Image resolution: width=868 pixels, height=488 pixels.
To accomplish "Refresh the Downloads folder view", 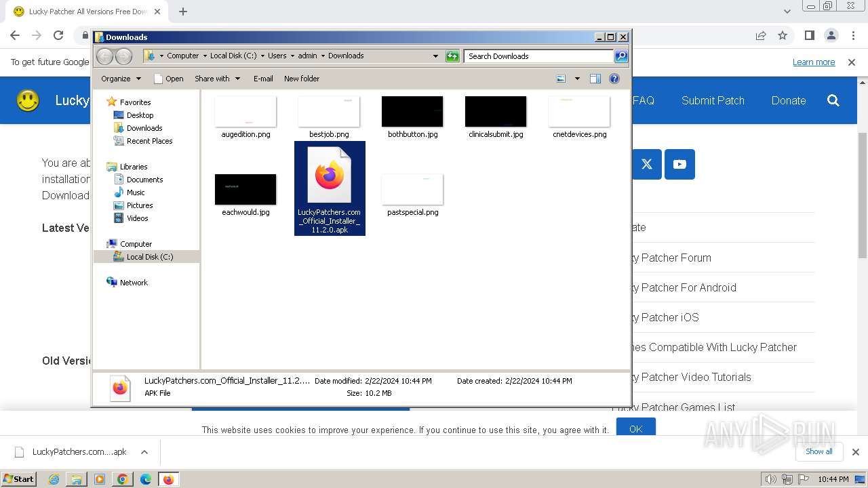I will [452, 56].
